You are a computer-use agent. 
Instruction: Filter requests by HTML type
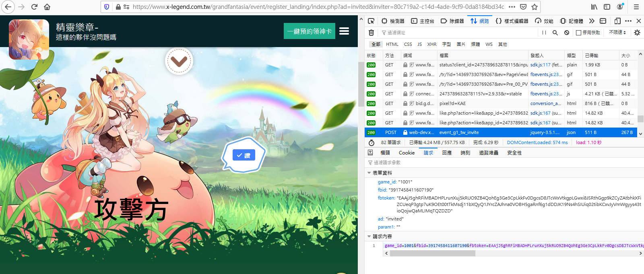coord(392,44)
